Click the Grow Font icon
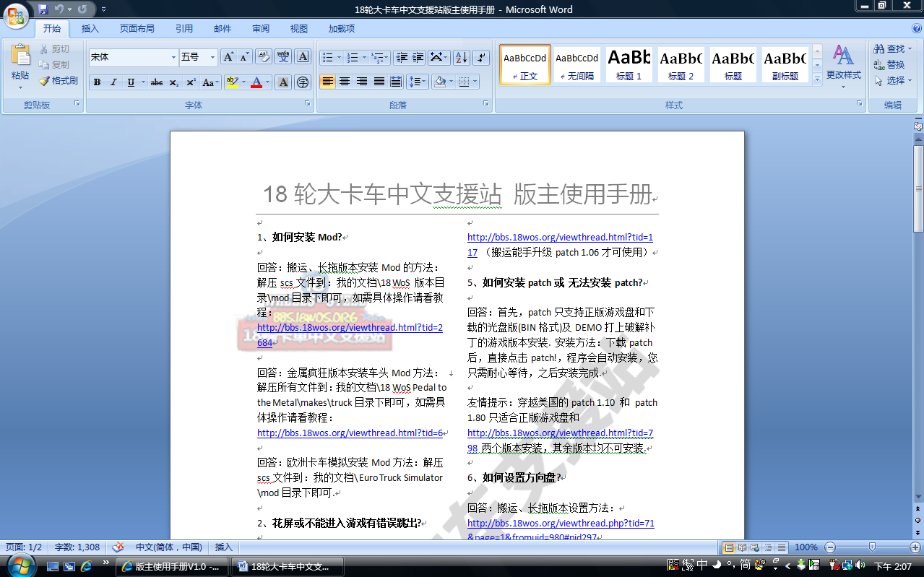Viewport: 924px width, 577px height. tap(228, 57)
